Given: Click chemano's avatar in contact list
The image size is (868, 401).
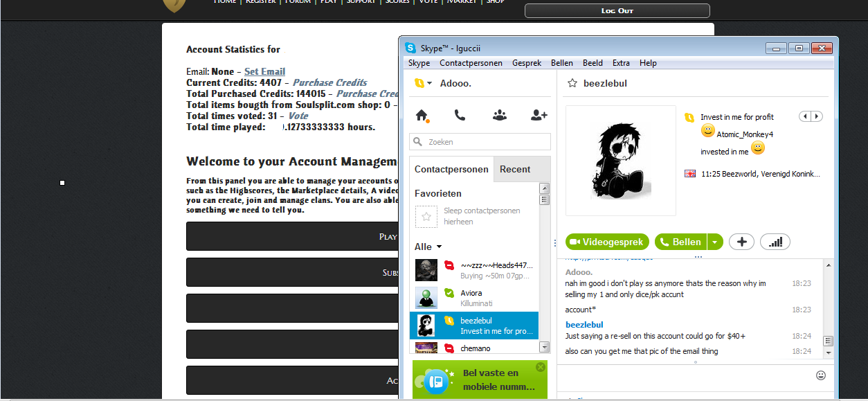Looking at the screenshot, I should (426, 348).
